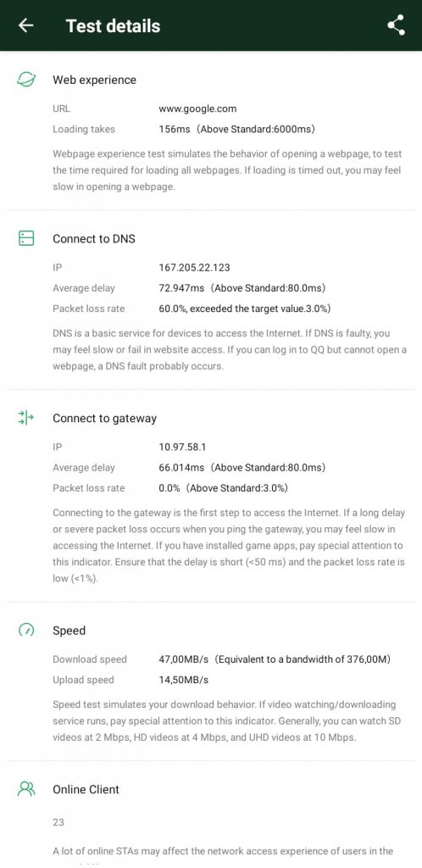Select the Speed section heading
The height and width of the screenshot is (868, 422).
pyautogui.click(x=69, y=631)
